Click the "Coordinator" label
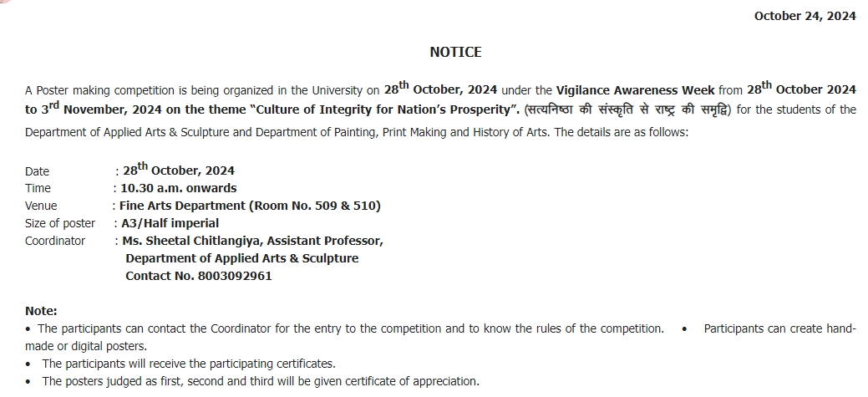 [55, 241]
